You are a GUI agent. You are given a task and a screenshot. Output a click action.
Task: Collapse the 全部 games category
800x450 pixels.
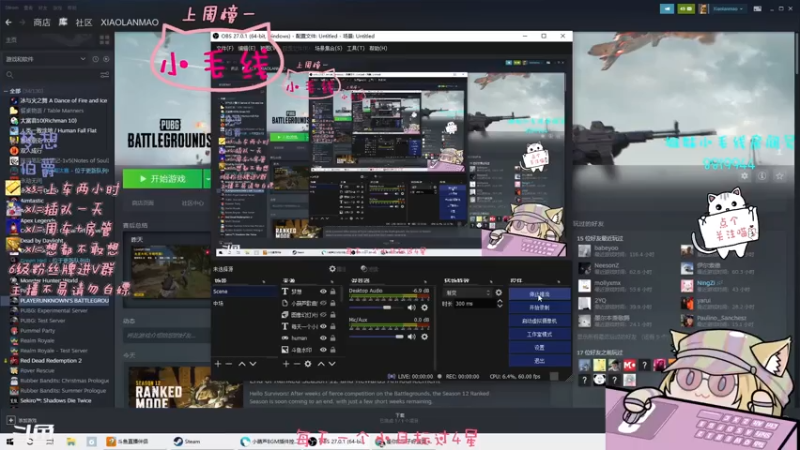tap(6, 91)
